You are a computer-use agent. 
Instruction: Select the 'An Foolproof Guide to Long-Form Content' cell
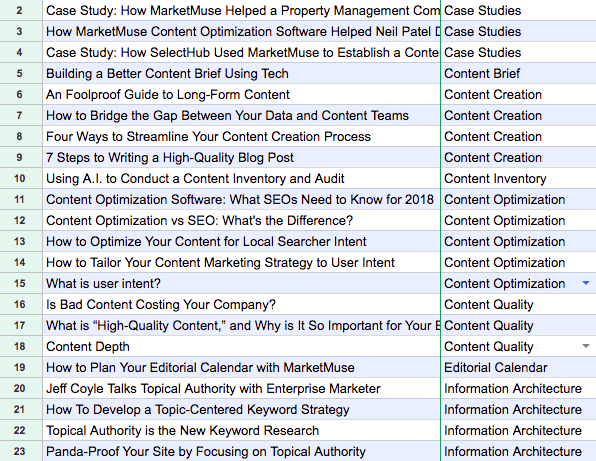tap(241, 94)
